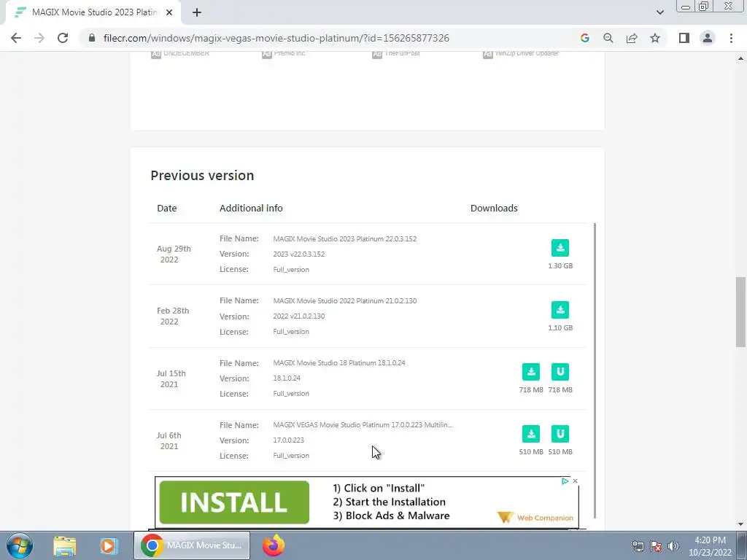Click the Web Companion logo in ad
Viewport: 747px width, 560px height.
(535, 517)
